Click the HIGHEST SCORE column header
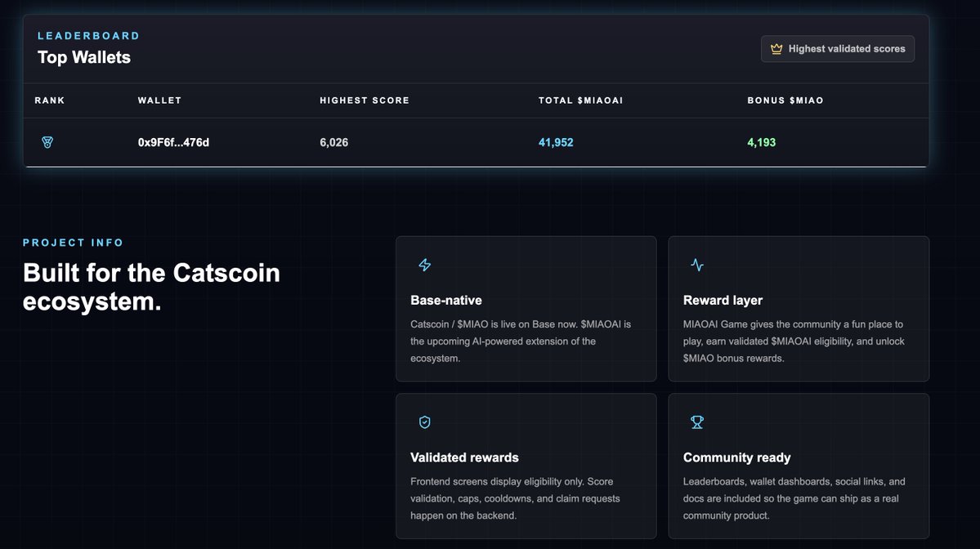This screenshot has width=980, height=549. (x=365, y=100)
